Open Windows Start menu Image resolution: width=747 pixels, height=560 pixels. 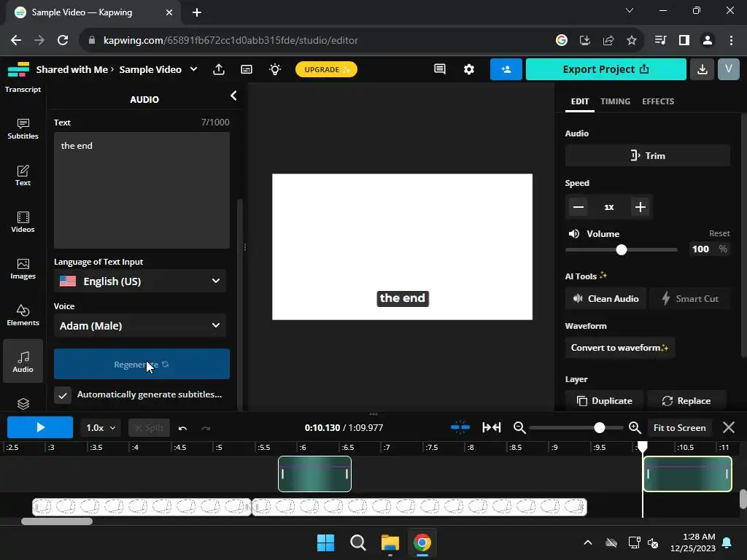(x=326, y=542)
